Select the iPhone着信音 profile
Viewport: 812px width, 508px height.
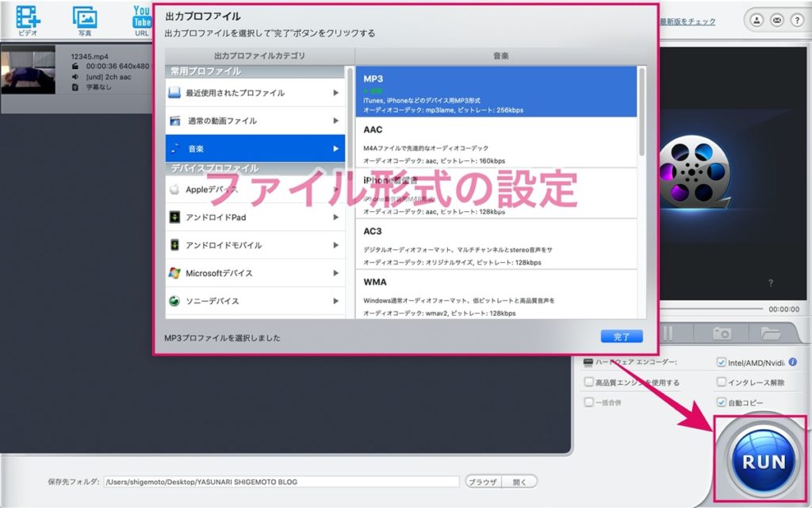tap(496, 194)
